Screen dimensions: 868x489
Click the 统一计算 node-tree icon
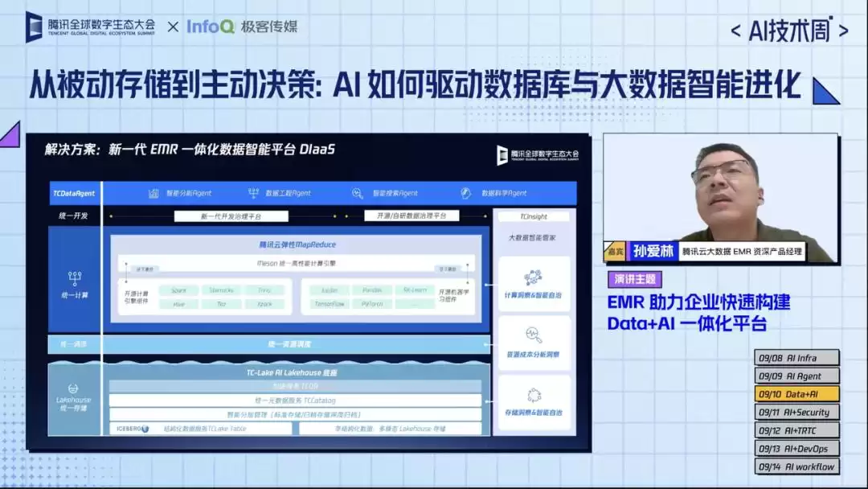pos(75,278)
